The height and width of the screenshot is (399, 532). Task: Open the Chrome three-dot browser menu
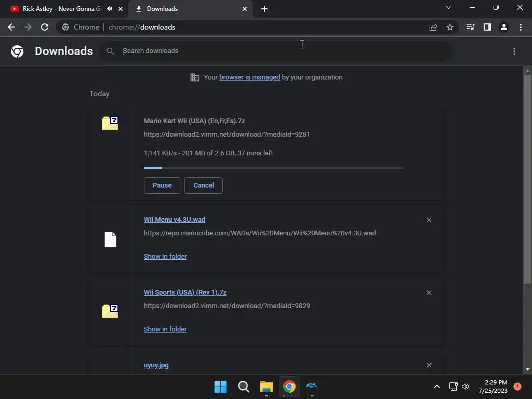(x=521, y=27)
